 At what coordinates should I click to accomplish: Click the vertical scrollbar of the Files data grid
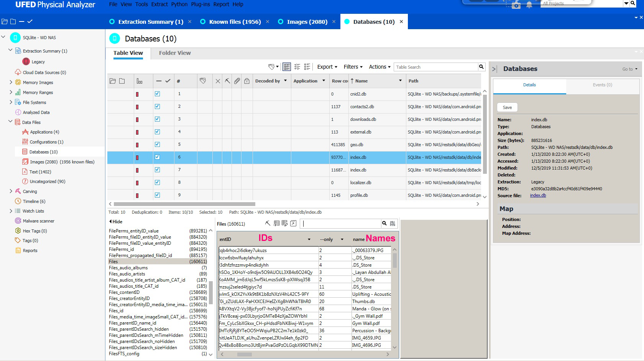394,261
